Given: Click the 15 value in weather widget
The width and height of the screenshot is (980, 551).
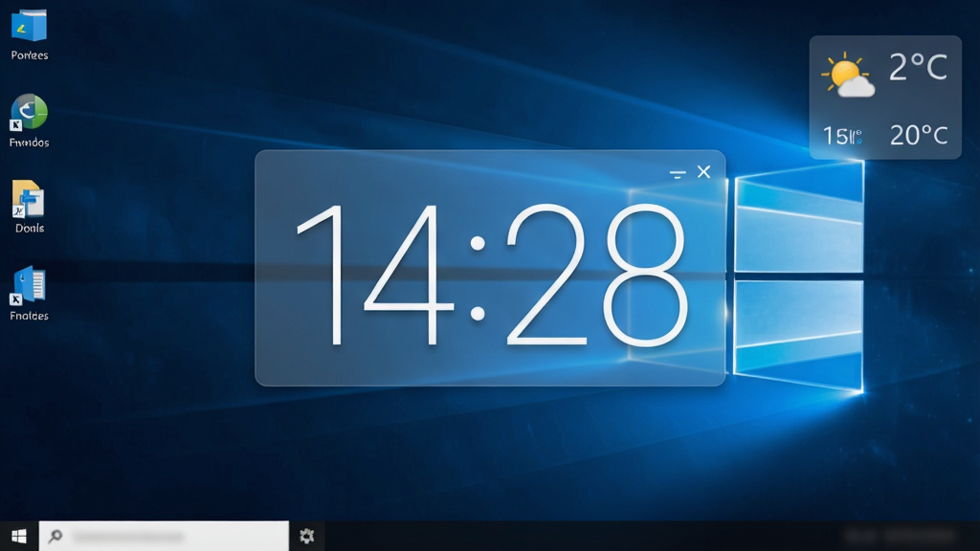Looking at the screenshot, I should click(842, 136).
